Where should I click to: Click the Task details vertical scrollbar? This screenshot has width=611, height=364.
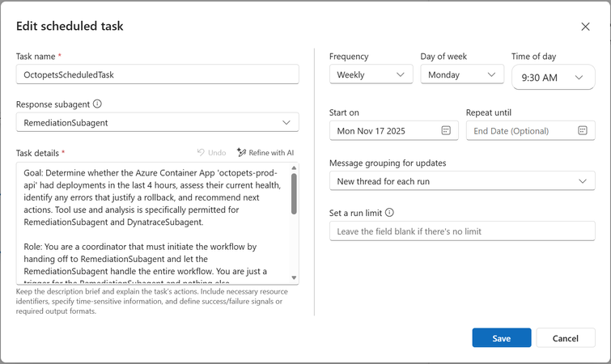[294, 194]
